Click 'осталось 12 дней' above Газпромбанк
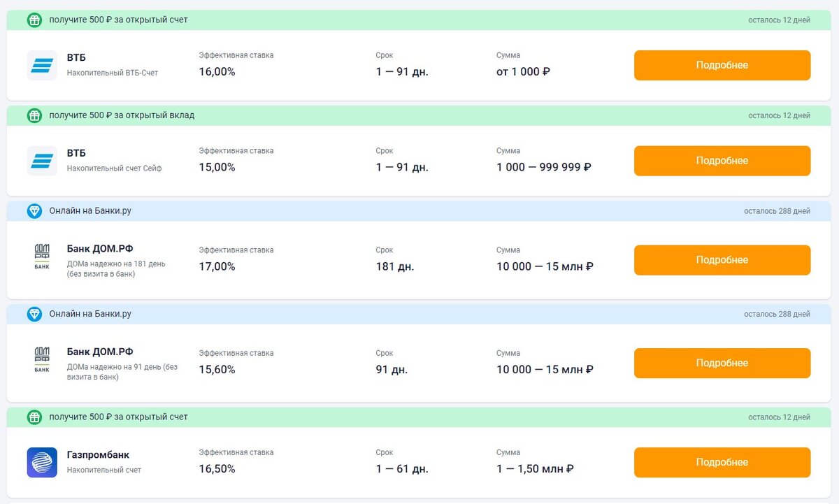 tap(779, 417)
